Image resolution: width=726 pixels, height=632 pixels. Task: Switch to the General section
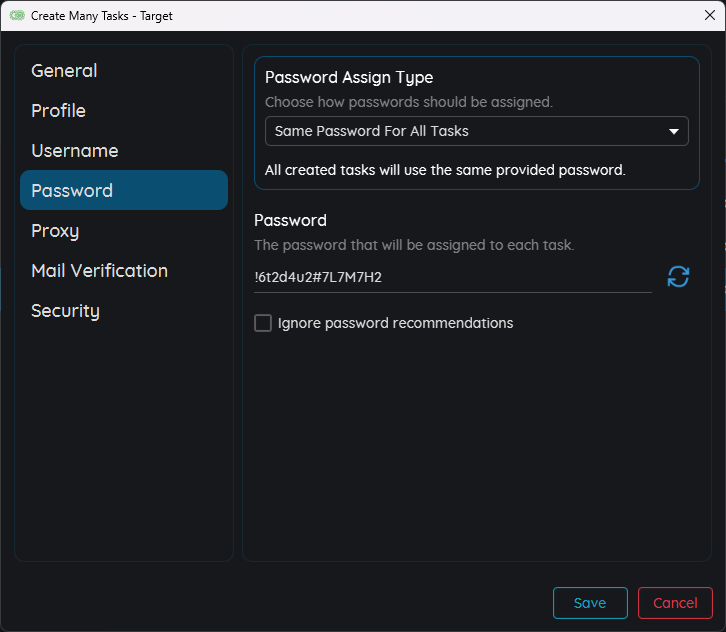click(x=64, y=71)
